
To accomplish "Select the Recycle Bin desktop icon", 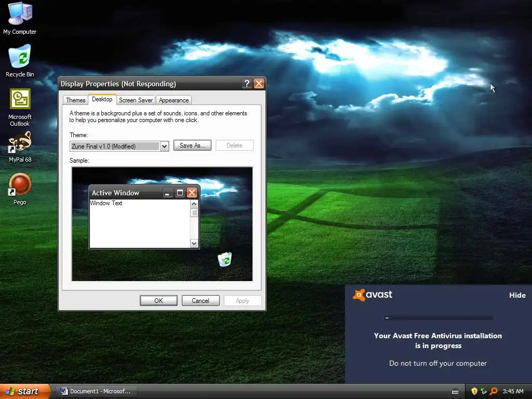I will tap(20, 60).
